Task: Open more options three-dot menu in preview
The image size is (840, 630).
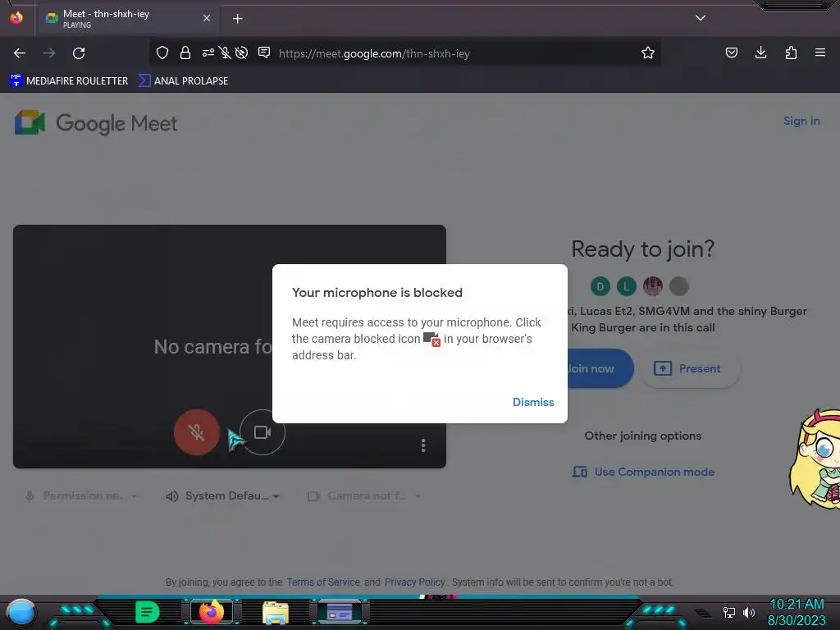Action: coord(423,445)
